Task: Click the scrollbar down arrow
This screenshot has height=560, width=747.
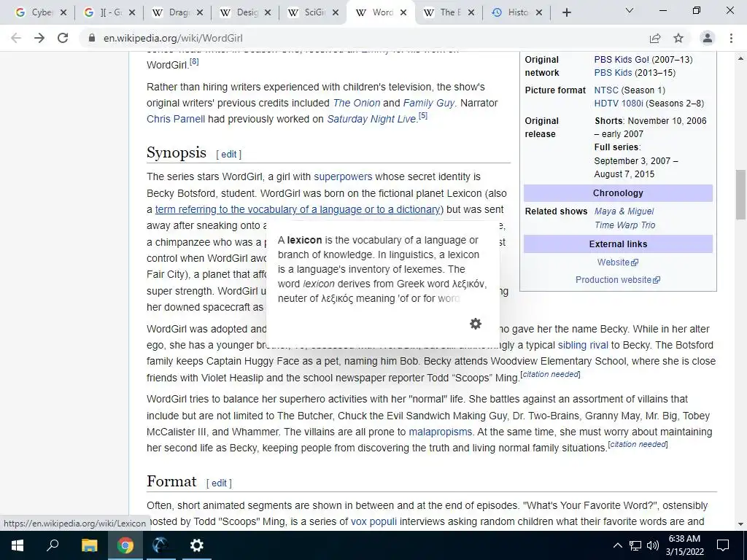Action: [740, 524]
